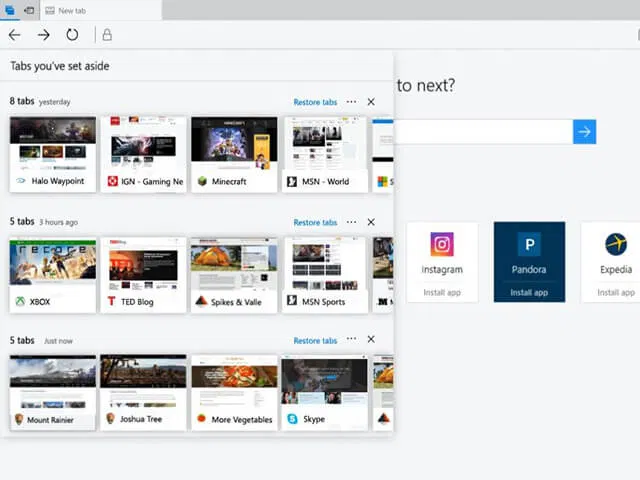Click the lock icon in address bar

[107, 35]
